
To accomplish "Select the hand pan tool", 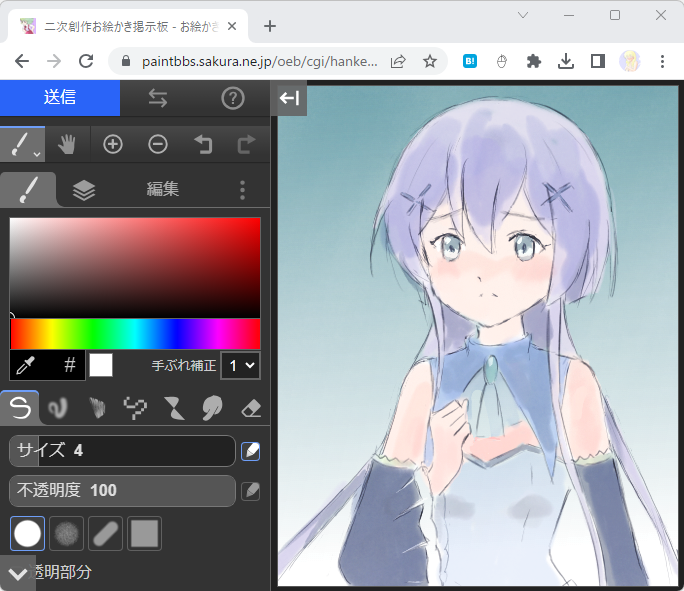I will 67,144.
